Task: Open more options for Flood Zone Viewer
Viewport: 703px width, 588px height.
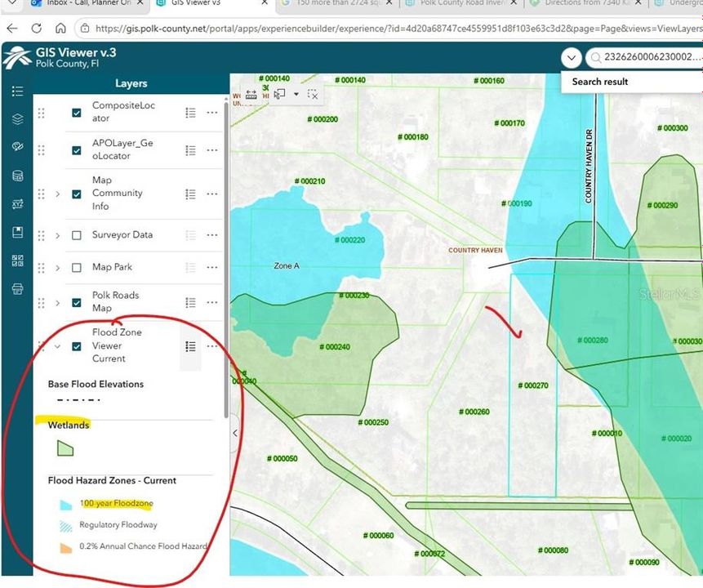Action: pos(212,346)
